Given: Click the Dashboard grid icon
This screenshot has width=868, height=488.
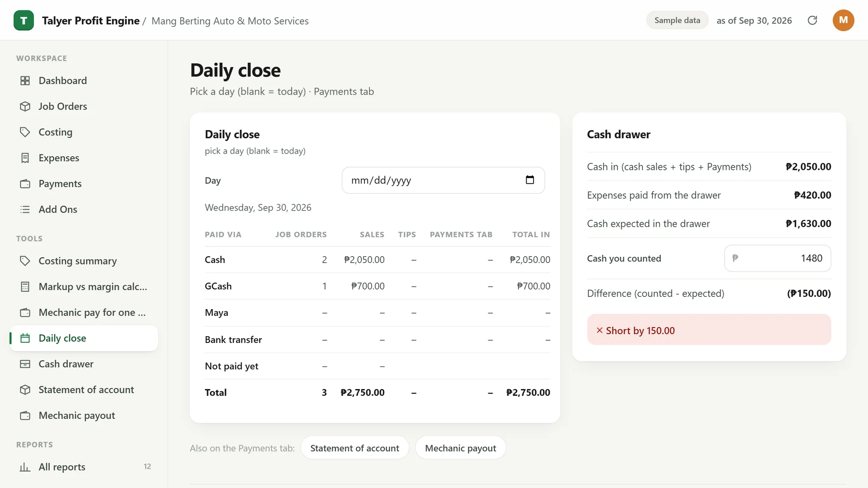Looking at the screenshot, I should pos(25,80).
